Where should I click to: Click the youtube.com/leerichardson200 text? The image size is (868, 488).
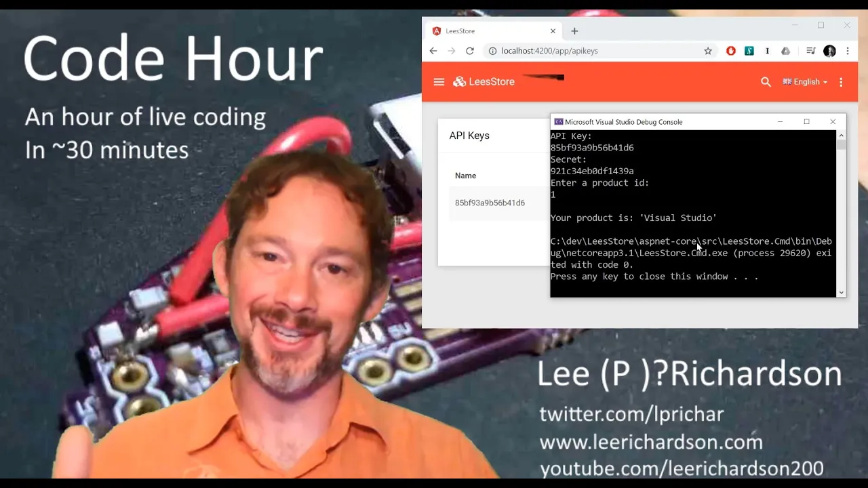tap(682, 468)
